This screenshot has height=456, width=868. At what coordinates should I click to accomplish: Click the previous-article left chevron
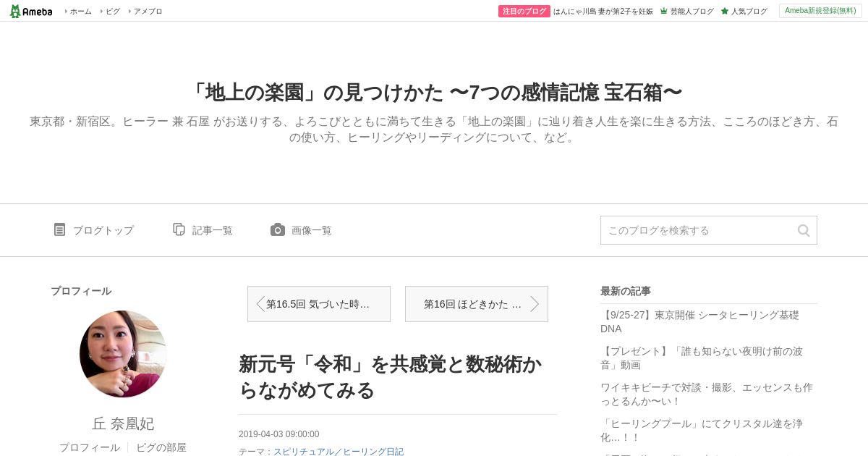tap(260, 304)
